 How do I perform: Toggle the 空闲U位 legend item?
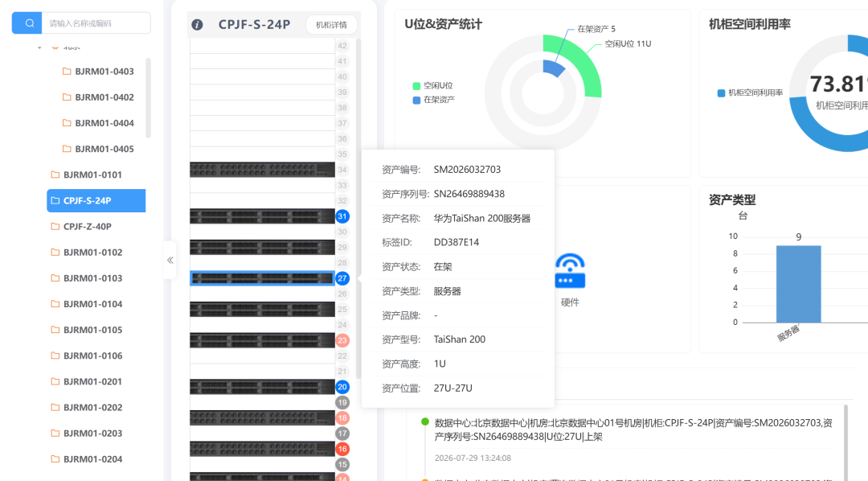433,85
